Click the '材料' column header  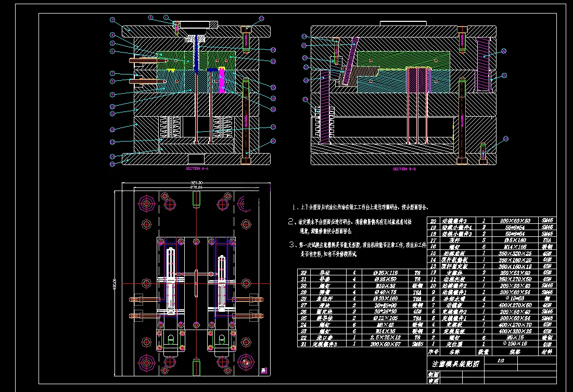(546, 352)
